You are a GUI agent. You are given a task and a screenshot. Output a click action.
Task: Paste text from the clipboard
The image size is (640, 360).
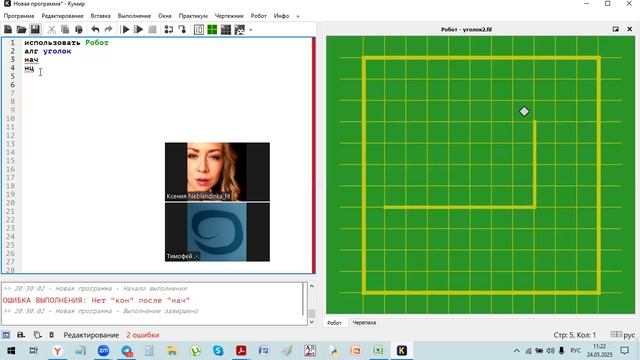click(79, 29)
